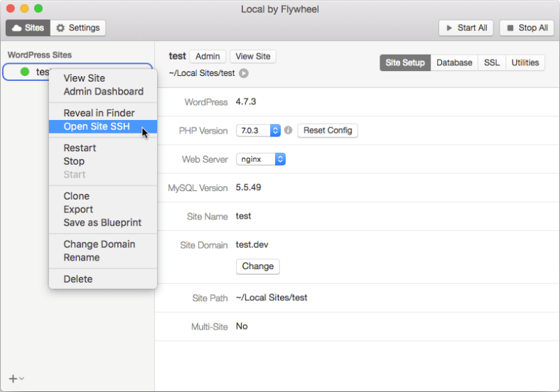Click the arrow icon next to ~/Local Sites/test
The height and width of the screenshot is (392, 560).
click(x=244, y=73)
